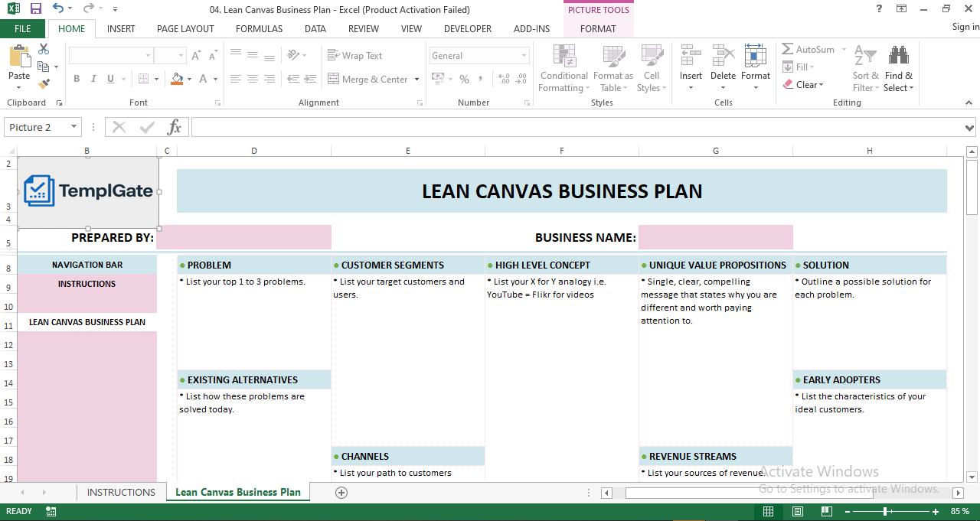Open the FILE tab
980x521 pixels.
coord(23,28)
